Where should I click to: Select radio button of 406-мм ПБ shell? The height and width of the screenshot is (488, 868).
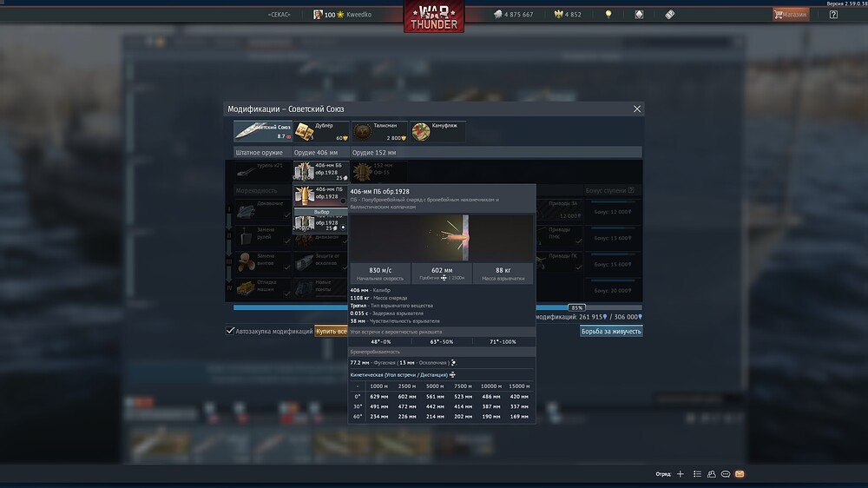(343, 201)
